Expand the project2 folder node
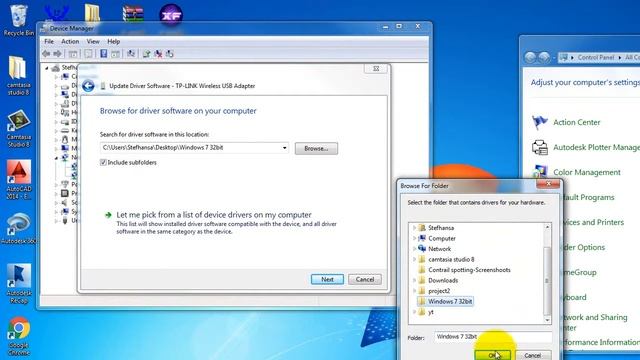 414,291
